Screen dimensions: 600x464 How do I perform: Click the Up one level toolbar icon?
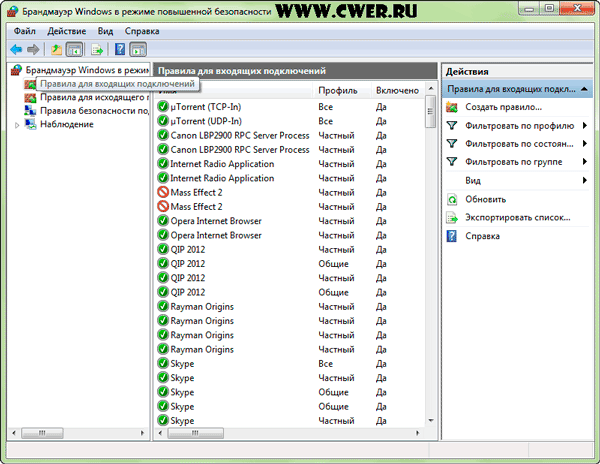(x=56, y=48)
